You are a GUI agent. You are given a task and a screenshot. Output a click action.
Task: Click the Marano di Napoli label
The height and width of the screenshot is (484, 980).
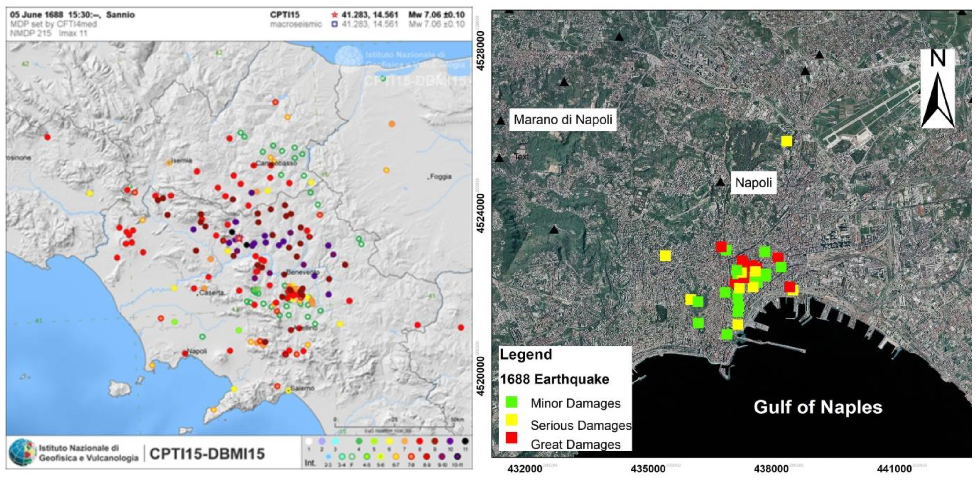(x=563, y=120)
